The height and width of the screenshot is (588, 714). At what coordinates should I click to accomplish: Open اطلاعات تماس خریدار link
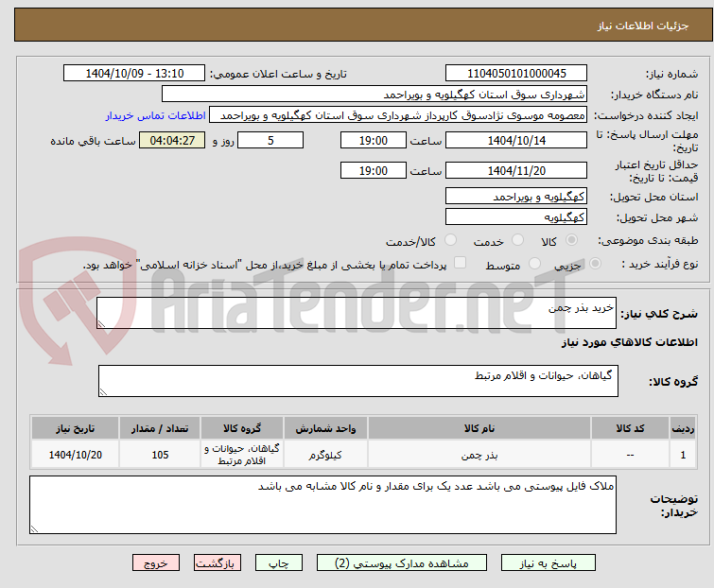pyautogui.click(x=156, y=115)
